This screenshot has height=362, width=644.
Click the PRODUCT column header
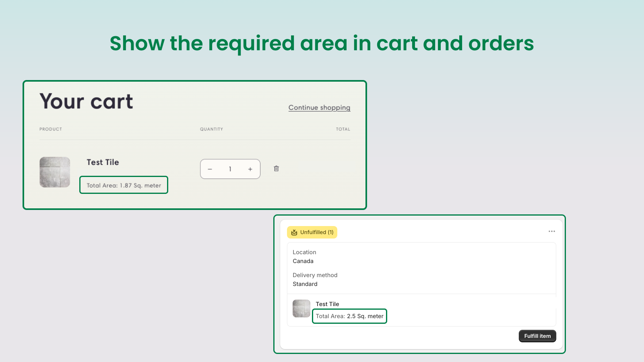(x=51, y=129)
